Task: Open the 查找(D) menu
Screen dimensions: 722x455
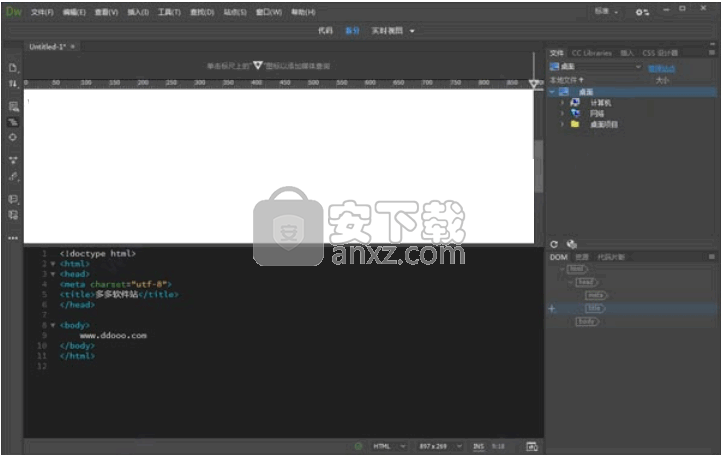Action: [x=202, y=12]
